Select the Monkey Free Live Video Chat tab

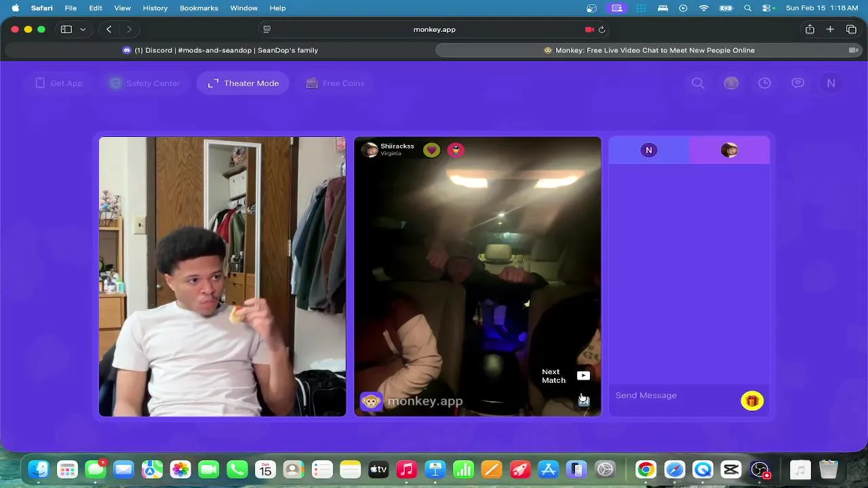click(x=649, y=50)
